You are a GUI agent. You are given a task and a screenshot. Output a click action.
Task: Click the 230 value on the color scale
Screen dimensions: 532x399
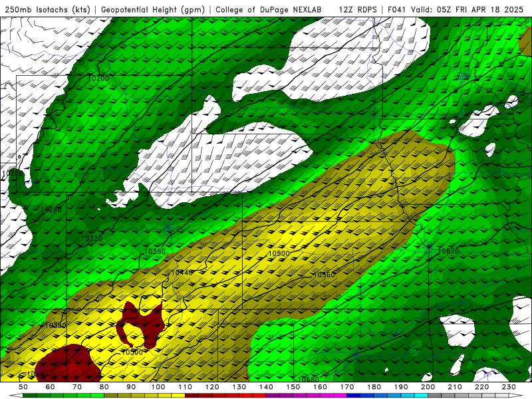coord(509,387)
